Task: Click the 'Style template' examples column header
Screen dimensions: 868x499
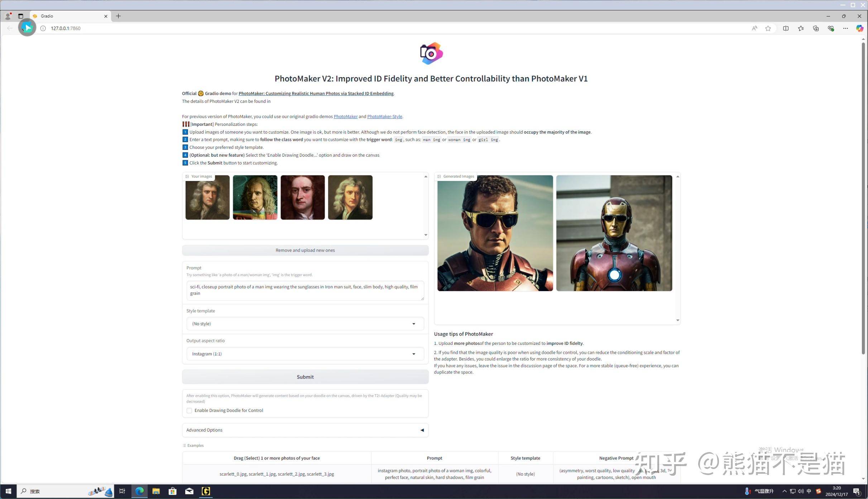Action: (x=526, y=458)
